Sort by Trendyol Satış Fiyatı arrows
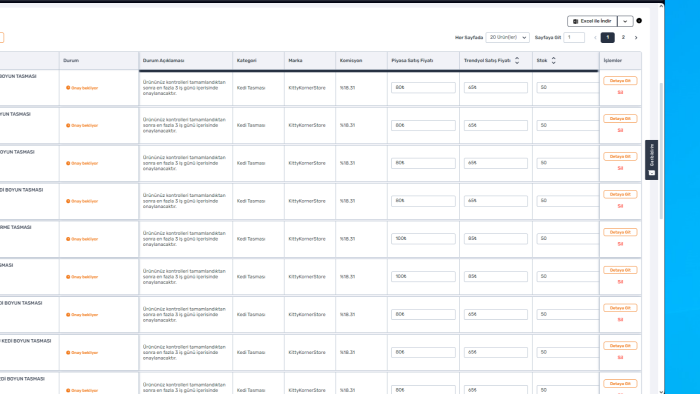 point(517,60)
